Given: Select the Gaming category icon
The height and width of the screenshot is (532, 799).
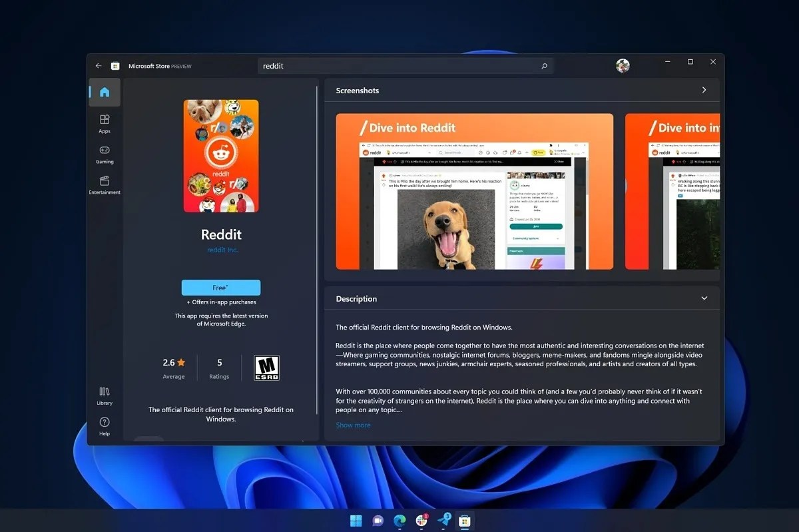Looking at the screenshot, I should (x=105, y=154).
